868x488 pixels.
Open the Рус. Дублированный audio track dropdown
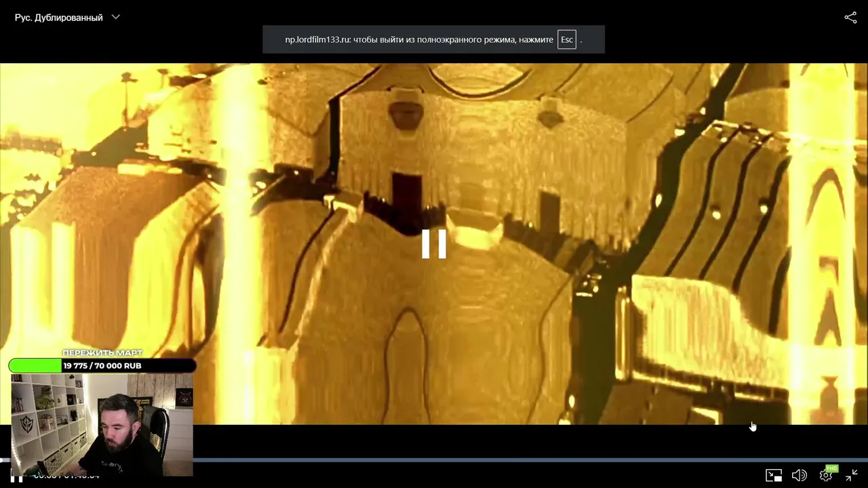[x=67, y=18]
